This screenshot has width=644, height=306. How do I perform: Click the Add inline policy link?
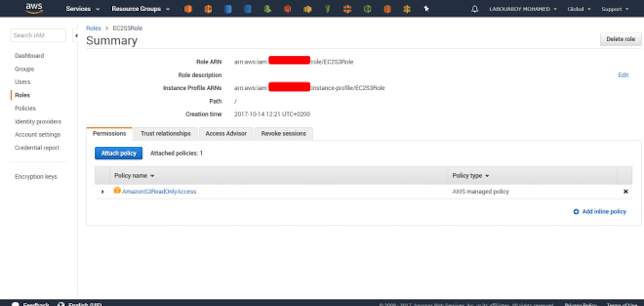[604, 212]
